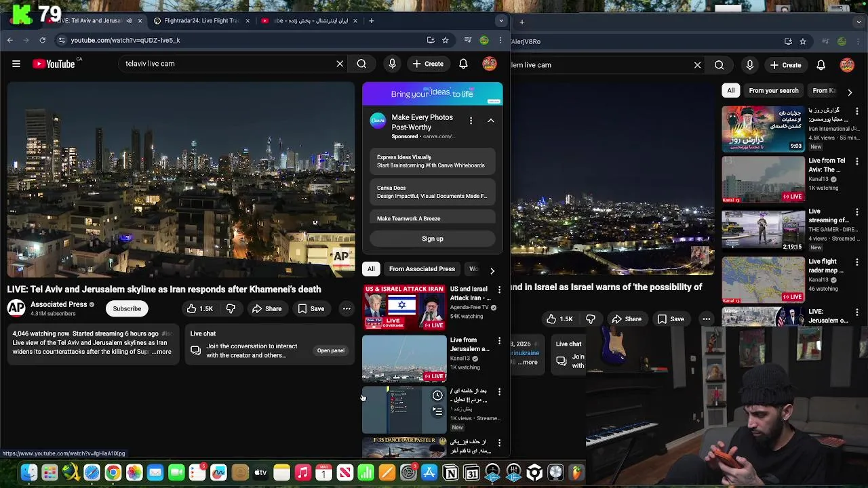
Task: Open Finder from the Dock
Action: click(28, 472)
